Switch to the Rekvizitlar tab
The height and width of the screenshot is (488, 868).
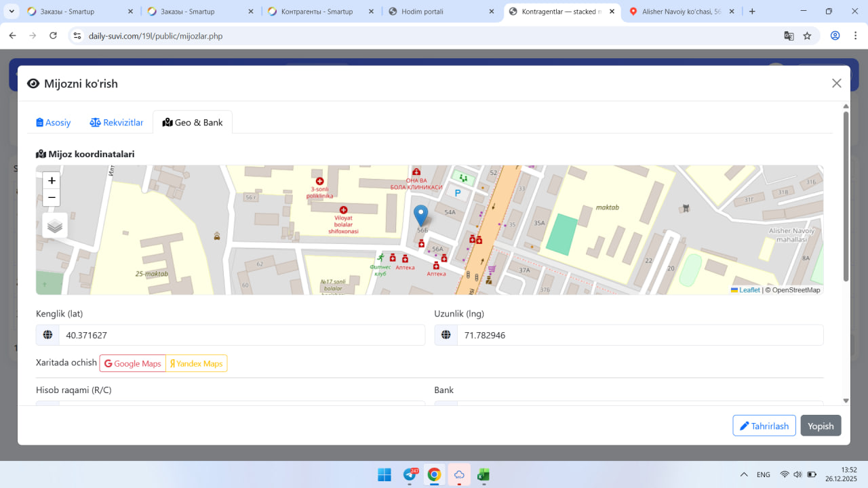click(x=117, y=123)
